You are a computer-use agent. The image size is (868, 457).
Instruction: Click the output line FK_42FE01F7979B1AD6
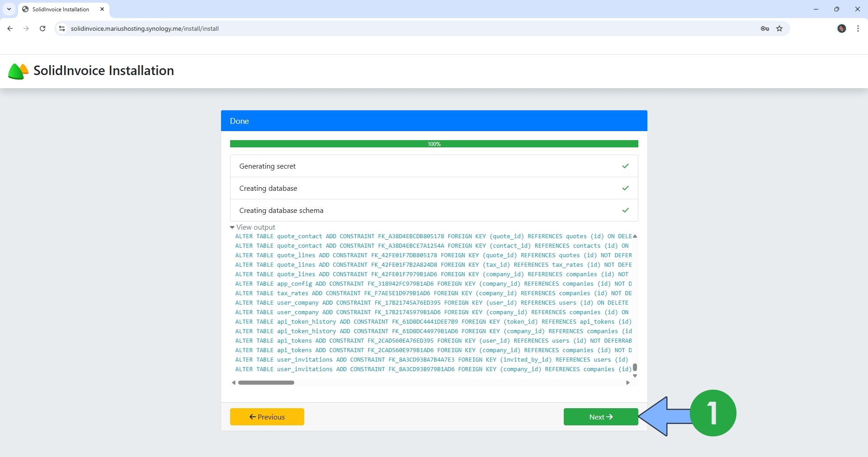coord(432,274)
